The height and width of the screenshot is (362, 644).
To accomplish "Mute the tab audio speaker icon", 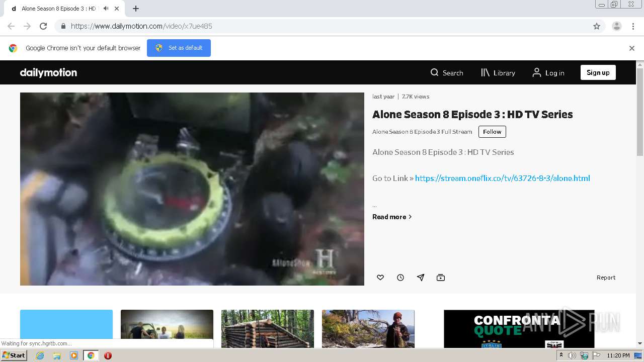I will click(106, 9).
